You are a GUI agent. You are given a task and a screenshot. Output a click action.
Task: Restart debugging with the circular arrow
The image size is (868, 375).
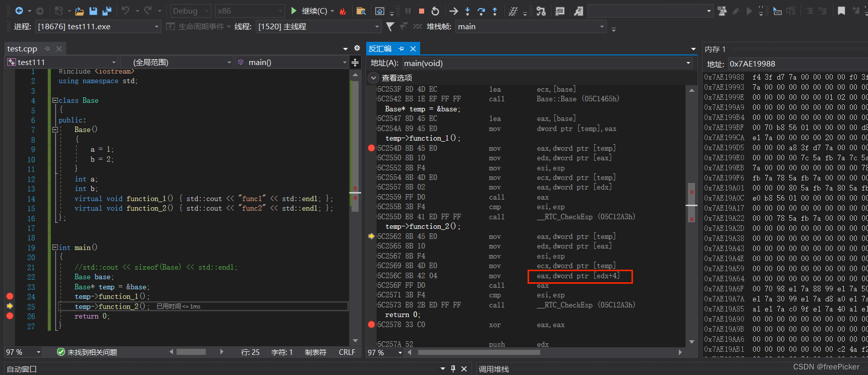coord(435,11)
